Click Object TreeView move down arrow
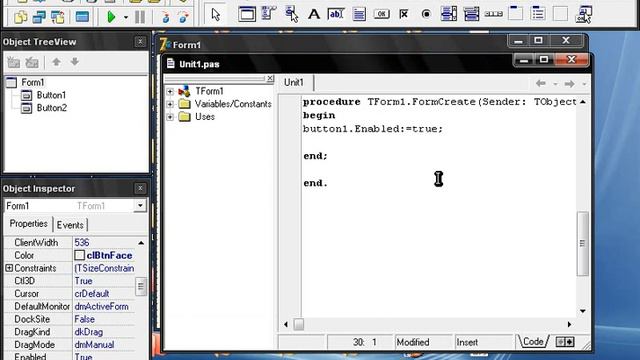Viewport: 640px width, 360px height. click(75, 62)
